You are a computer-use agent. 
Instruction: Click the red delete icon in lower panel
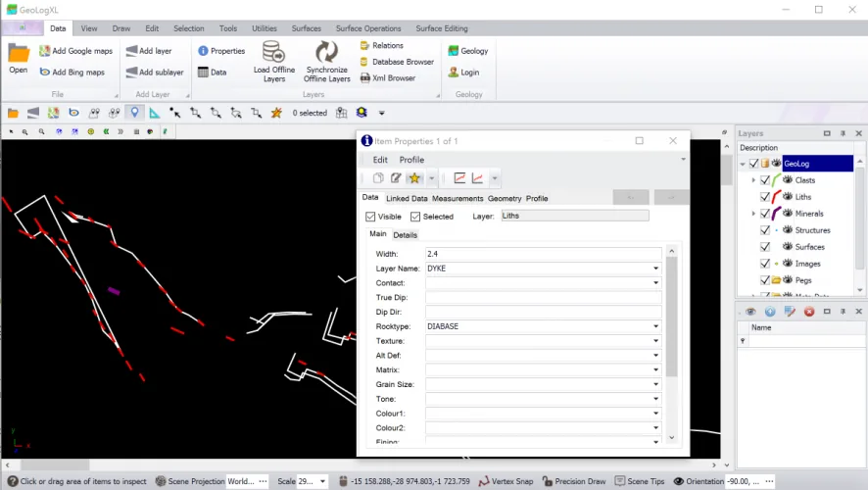809,312
